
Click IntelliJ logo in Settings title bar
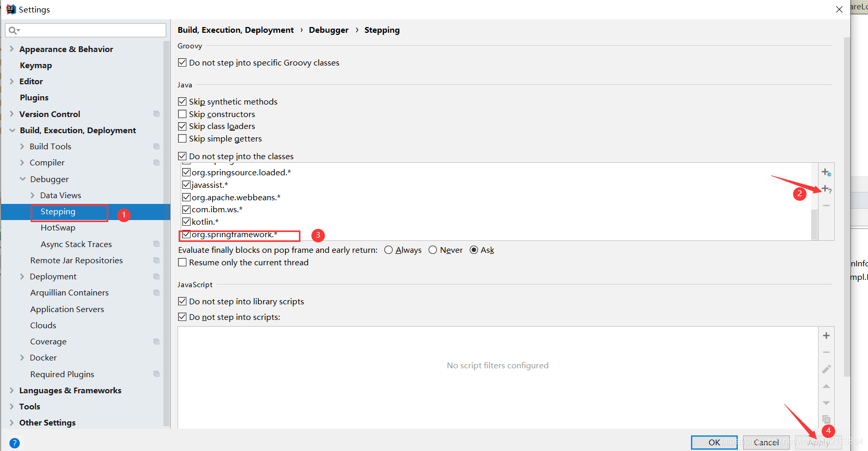coord(11,9)
